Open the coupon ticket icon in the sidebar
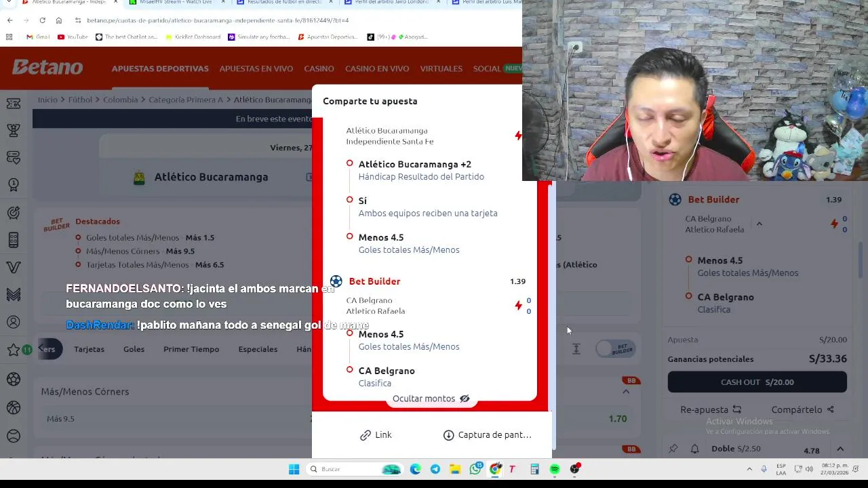This screenshot has width=868, height=488. point(13,103)
